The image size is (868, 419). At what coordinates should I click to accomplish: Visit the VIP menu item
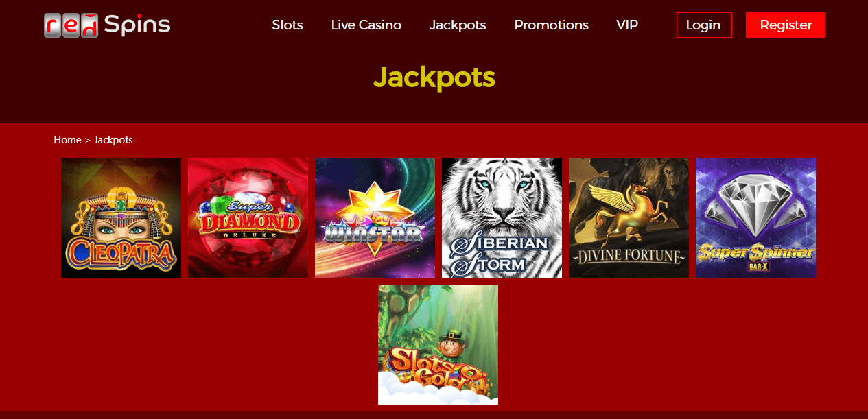pos(627,25)
